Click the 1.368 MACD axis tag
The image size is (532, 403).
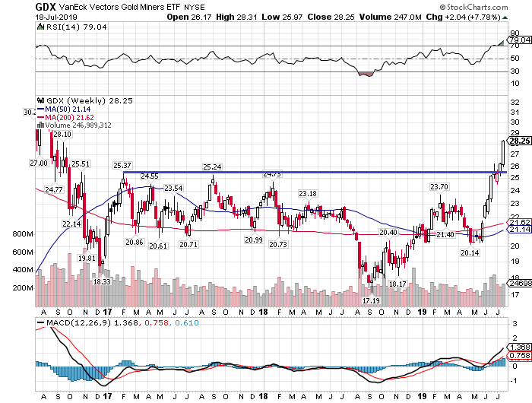(x=520, y=347)
